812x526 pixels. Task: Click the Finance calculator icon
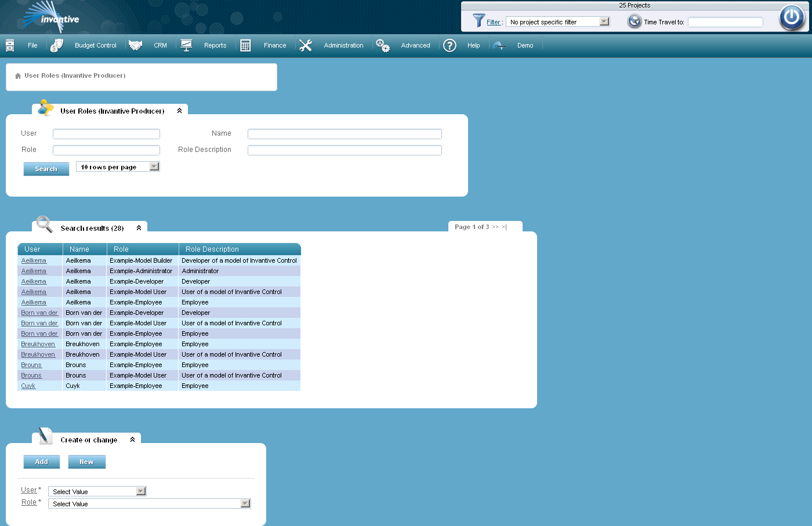pos(245,45)
